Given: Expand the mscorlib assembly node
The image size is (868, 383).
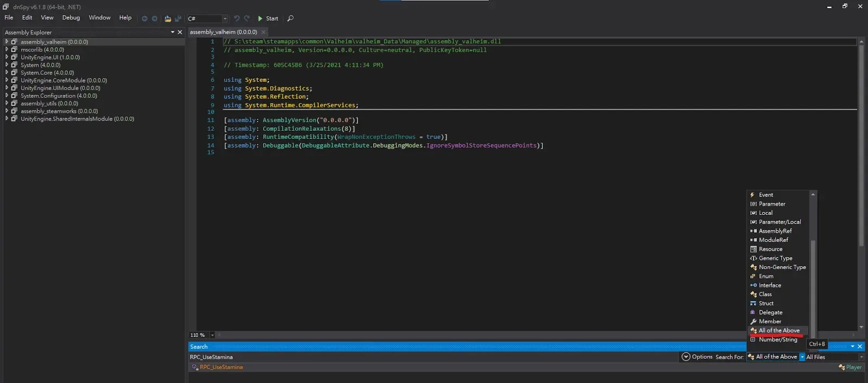Looking at the screenshot, I should click(7, 49).
